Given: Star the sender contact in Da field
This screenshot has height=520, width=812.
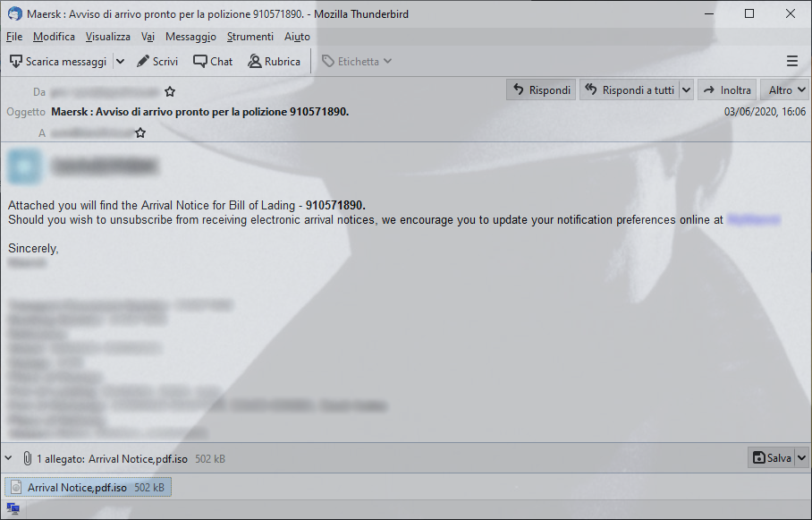Looking at the screenshot, I should click(x=170, y=92).
